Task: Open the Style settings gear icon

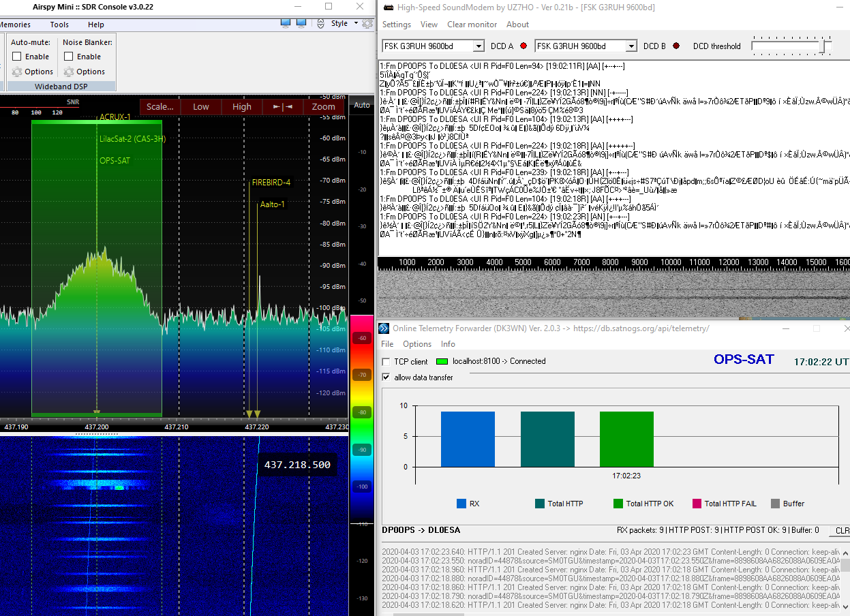Action: tap(367, 22)
